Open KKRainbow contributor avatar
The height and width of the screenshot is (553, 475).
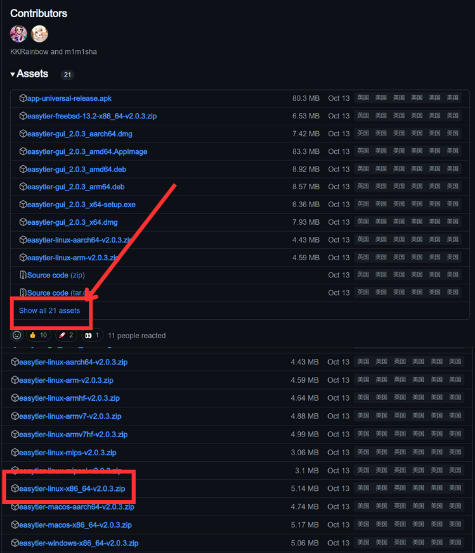[19, 34]
